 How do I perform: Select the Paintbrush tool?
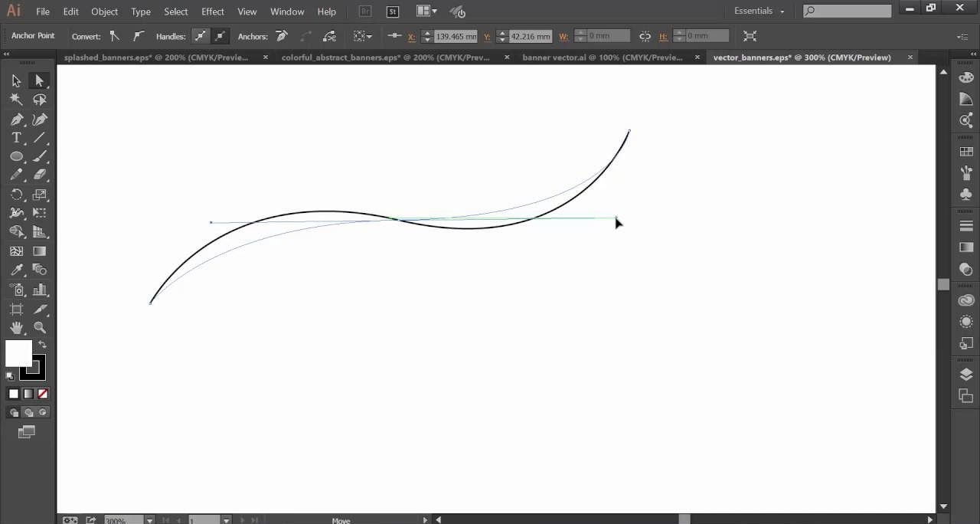(40, 156)
